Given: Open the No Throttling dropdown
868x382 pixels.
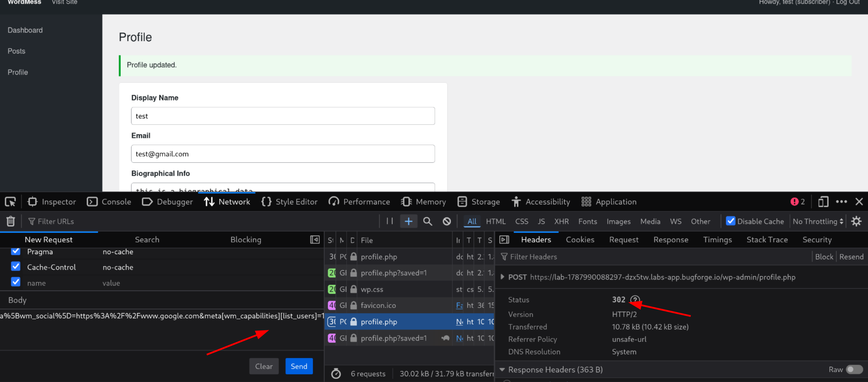Looking at the screenshot, I should 818,221.
